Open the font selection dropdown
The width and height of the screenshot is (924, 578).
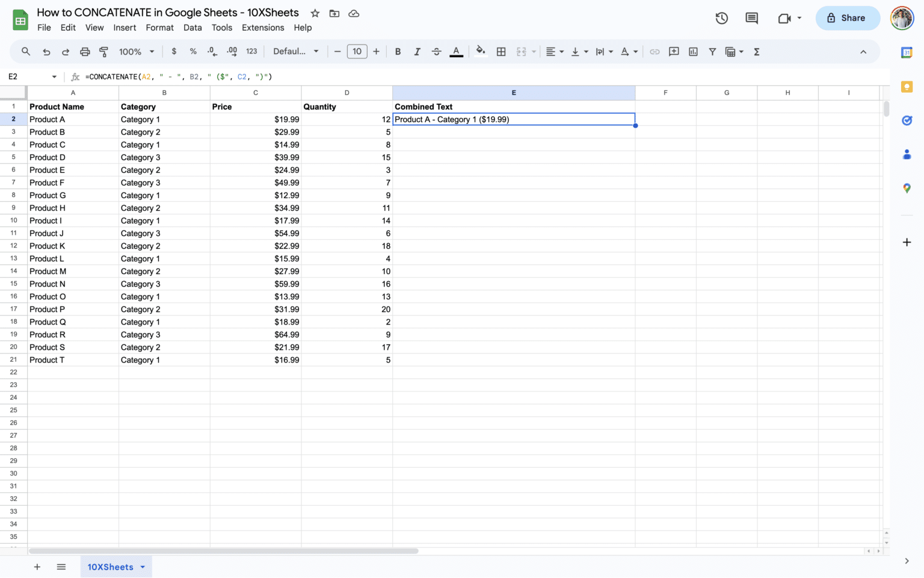[295, 51]
